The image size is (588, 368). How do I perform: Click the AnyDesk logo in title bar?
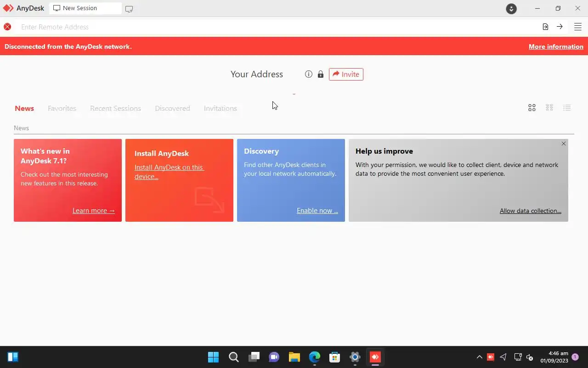pyautogui.click(x=8, y=8)
